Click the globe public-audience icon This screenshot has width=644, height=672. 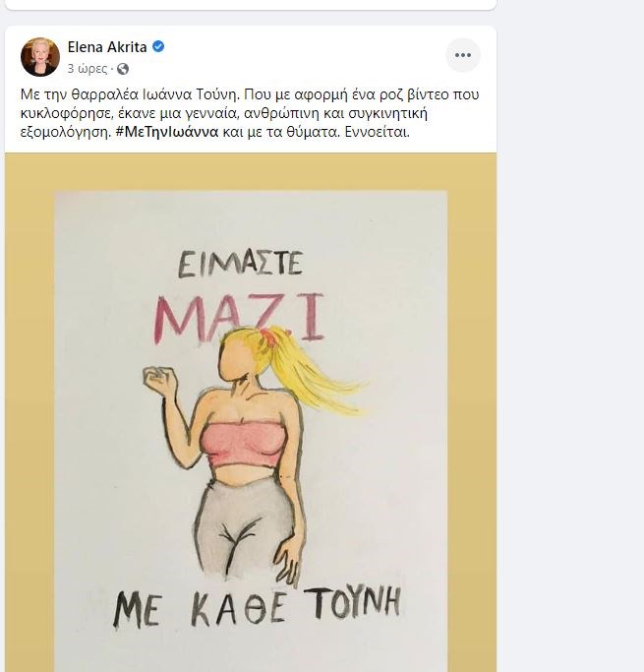pyautogui.click(x=123, y=70)
